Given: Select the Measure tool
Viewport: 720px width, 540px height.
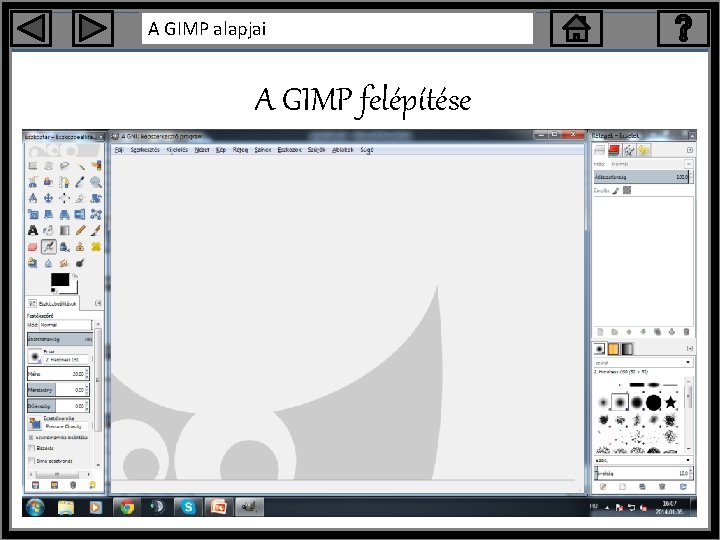Looking at the screenshot, I should click(x=33, y=198).
